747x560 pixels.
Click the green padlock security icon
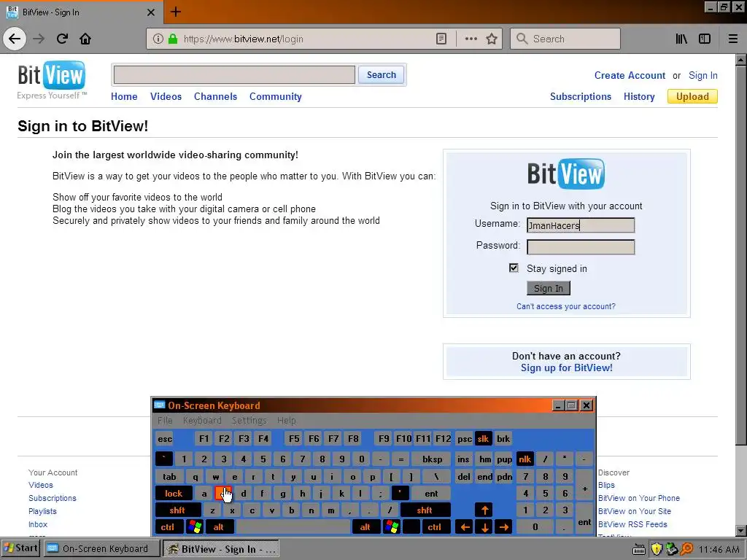173,39
